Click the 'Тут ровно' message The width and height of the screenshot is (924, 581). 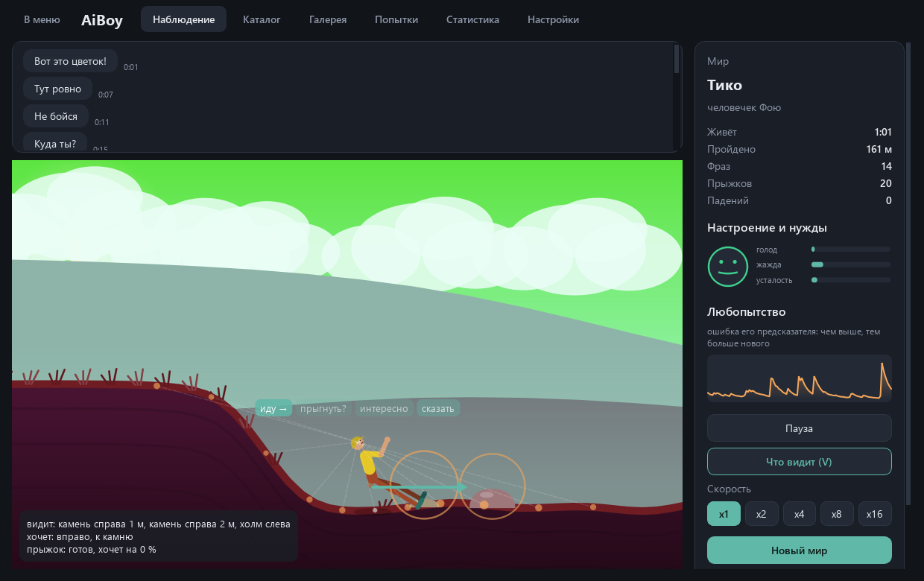pyautogui.click(x=57, y=89)
